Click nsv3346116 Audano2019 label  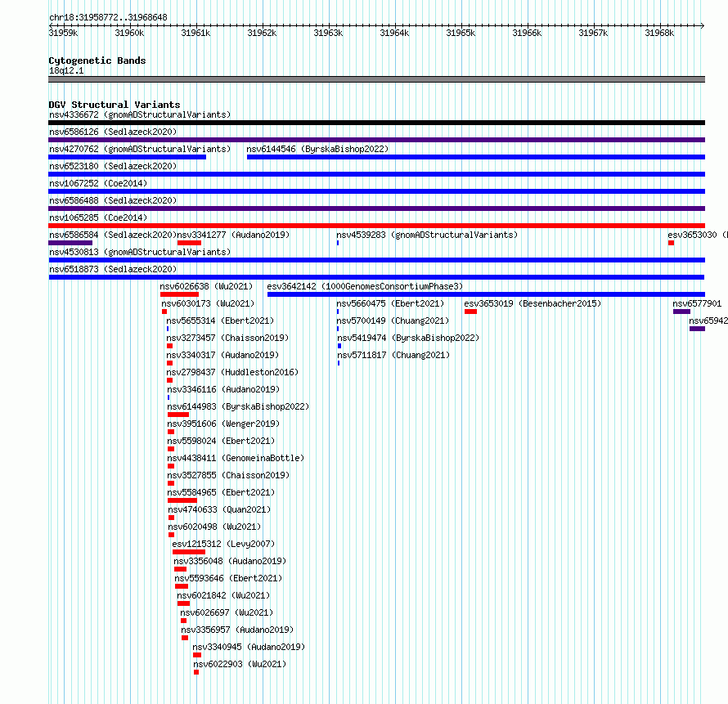pos(223,389)
